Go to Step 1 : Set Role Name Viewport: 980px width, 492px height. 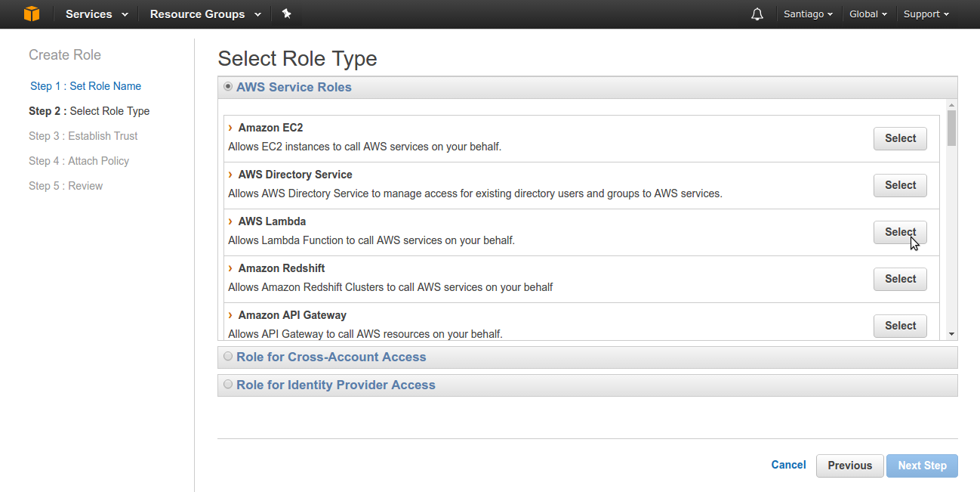point(85,86)
